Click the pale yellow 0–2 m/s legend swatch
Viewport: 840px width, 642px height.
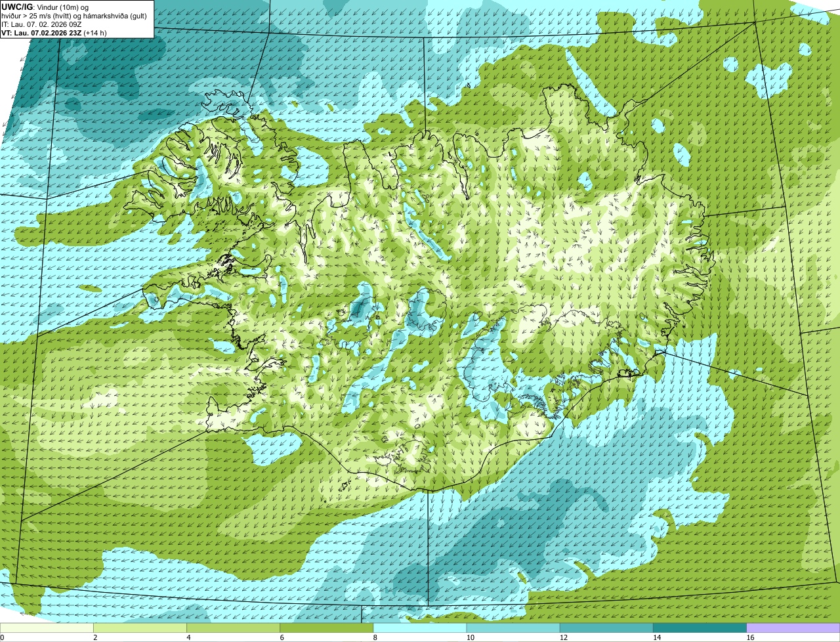47,628
